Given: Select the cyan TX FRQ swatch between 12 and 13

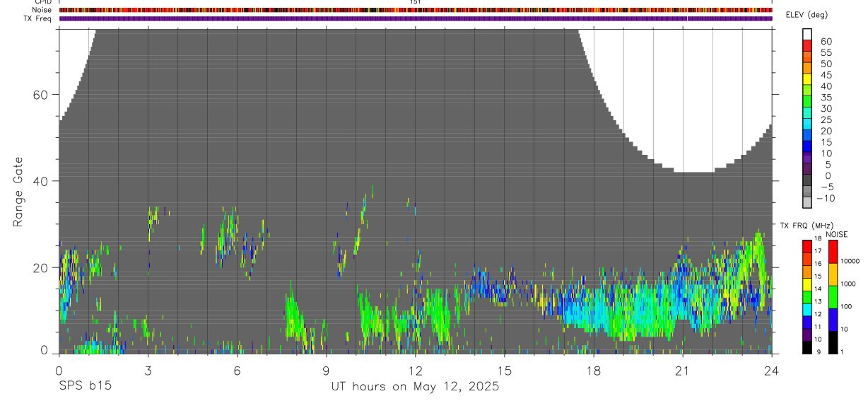Looking at the screenshot, I should pos(807,309).
